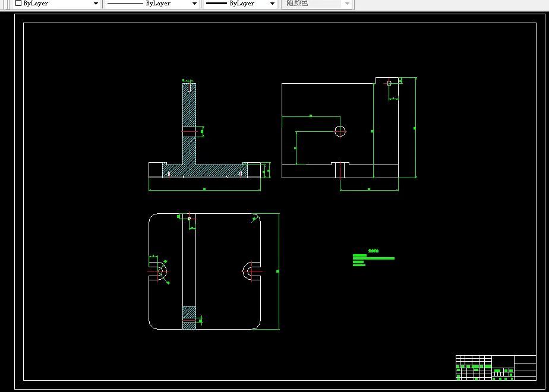549x392 pixels.
Task: Select the hatched area at bottom of plan view
Action: coord(189,318)
